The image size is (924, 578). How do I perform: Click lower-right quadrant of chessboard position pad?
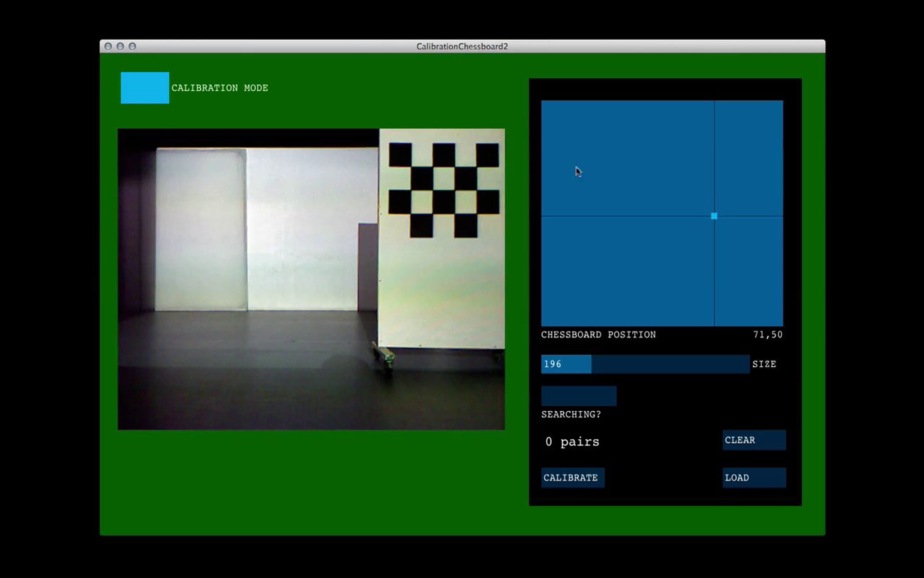pyautogui.click(x=749, y=272)
